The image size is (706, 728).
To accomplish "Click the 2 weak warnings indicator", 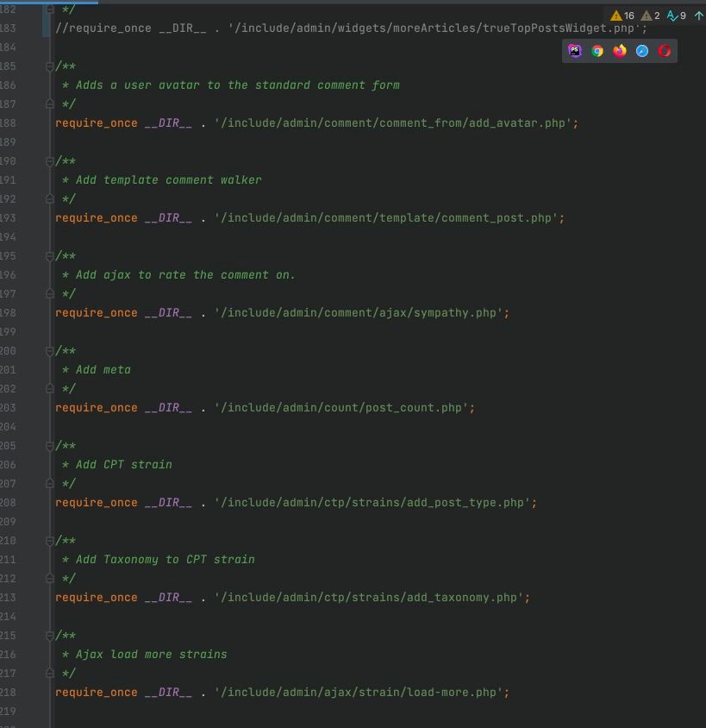I will coord(650,16).
